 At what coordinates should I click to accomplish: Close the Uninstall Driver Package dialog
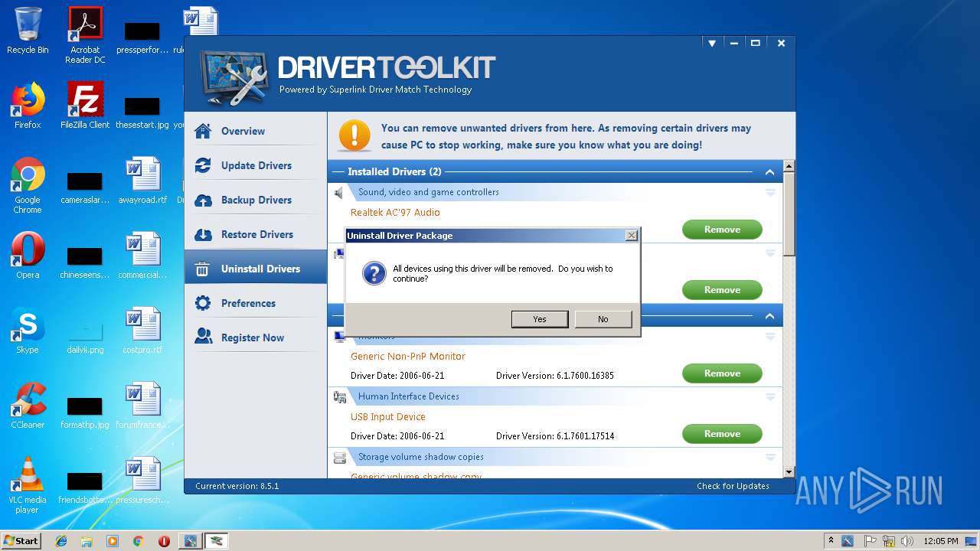pos(632,236)
